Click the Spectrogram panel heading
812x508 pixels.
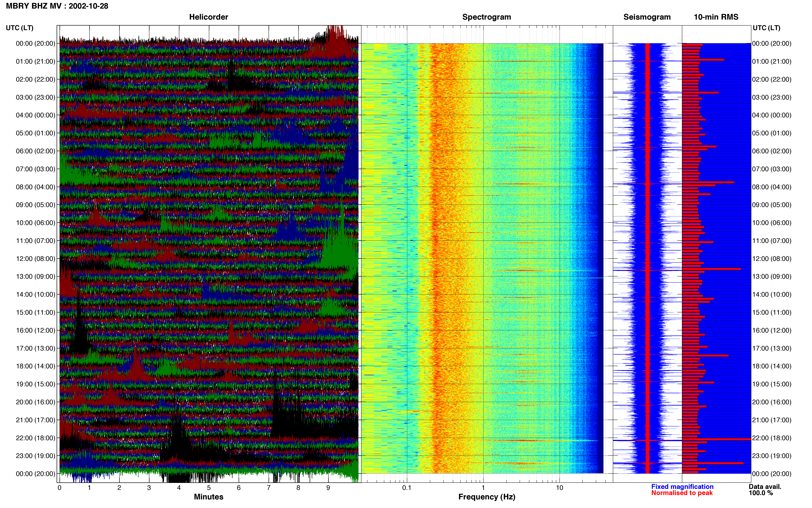point(487,17)
